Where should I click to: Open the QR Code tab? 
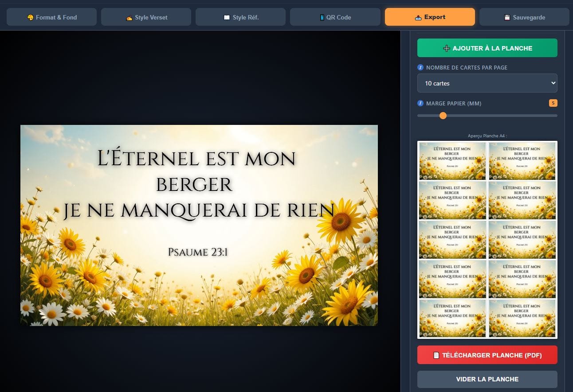pos(335,17)
